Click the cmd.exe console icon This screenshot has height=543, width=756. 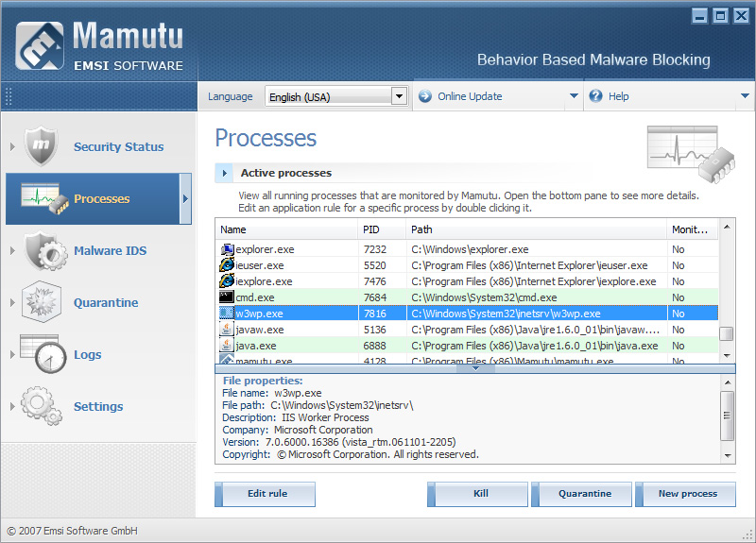[227, 297]
